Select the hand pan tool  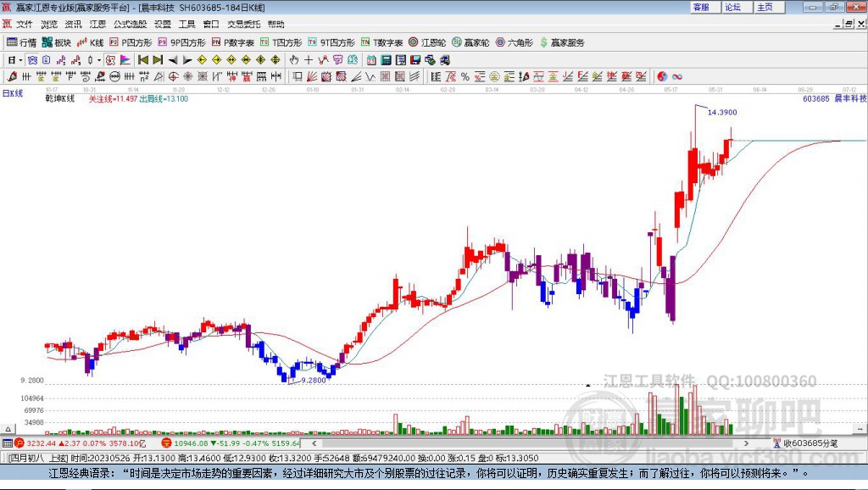tap(294, 60)
